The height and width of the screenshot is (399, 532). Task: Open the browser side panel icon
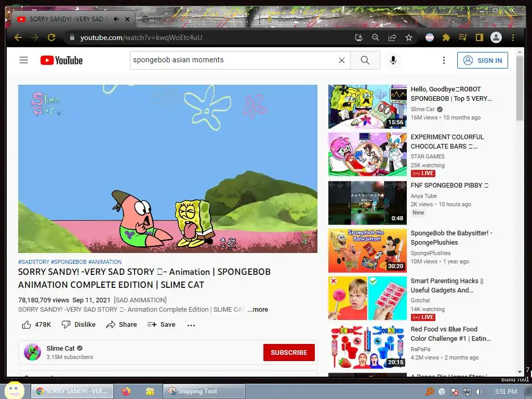479,37
